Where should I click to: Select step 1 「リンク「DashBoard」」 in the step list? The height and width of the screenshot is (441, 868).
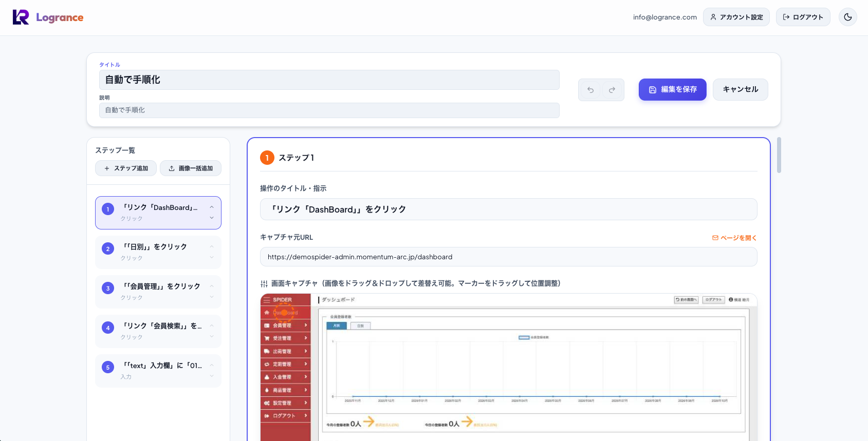pos(158,213)
